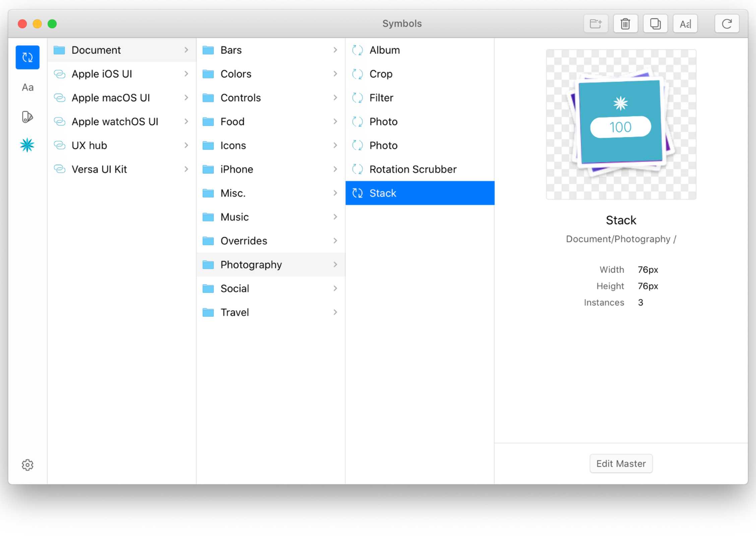Select the Album symbol
The height and width of the screenshot is (544, 756).
[384, 50]
